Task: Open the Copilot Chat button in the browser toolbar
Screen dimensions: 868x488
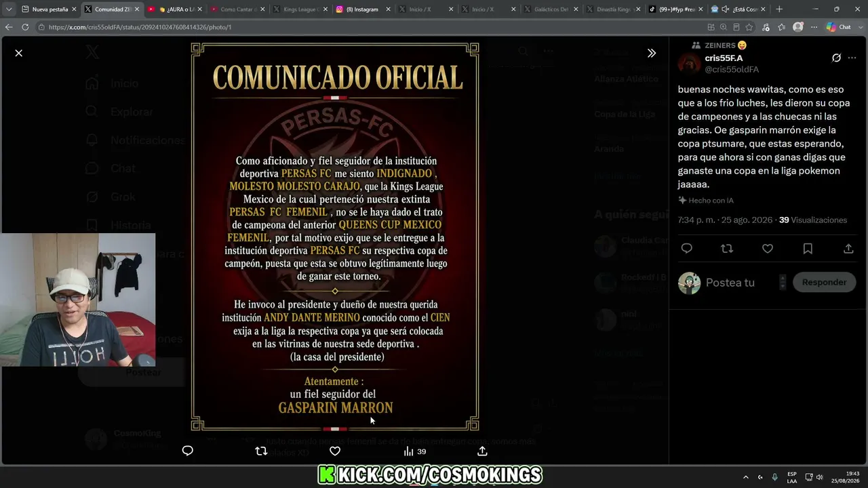Action: pyautogui.click(x=839, y=27)
